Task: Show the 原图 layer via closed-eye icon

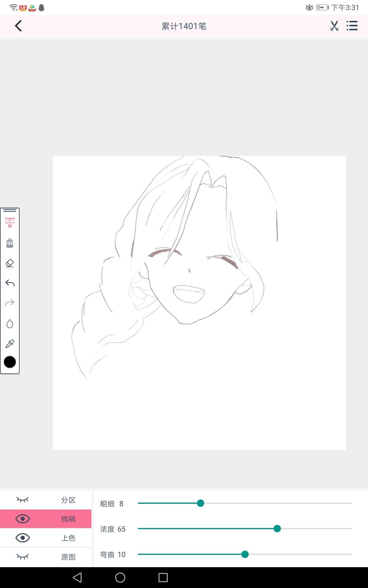Action: (x=22, y=556)
